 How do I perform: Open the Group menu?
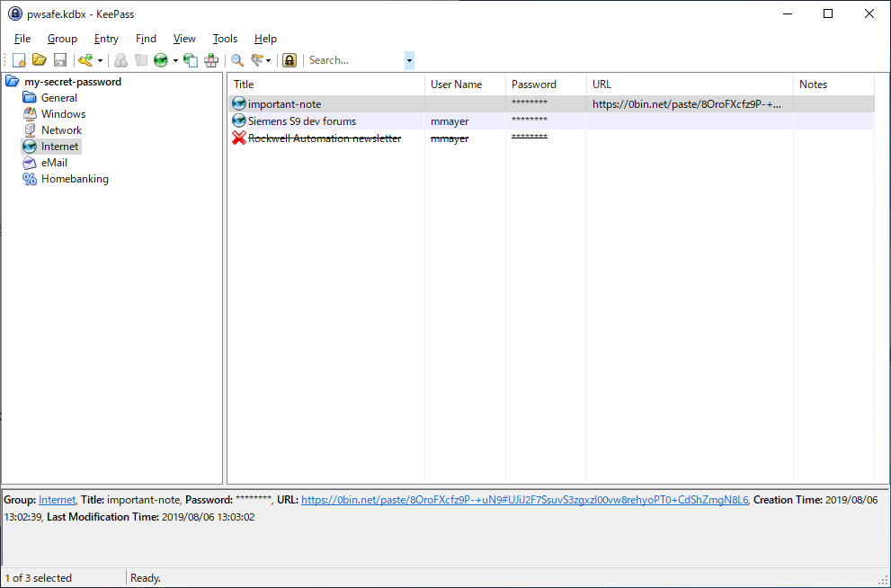click(x=62, y=39)
